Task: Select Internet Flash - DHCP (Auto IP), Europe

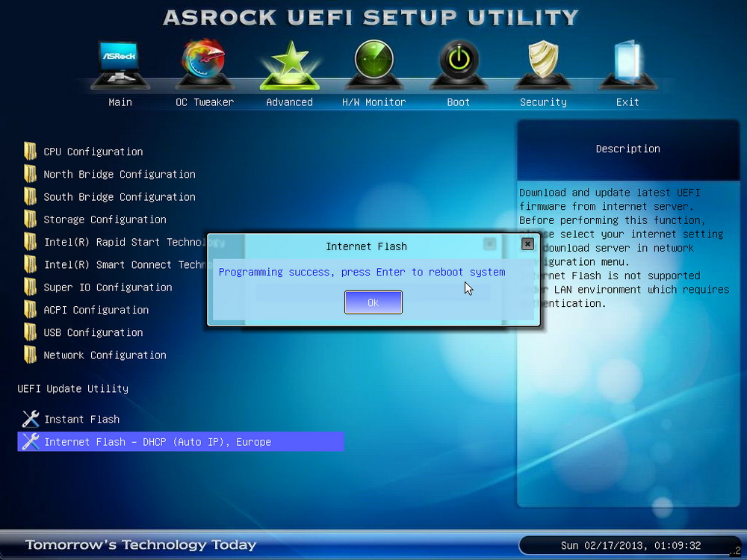Action: coord(181,441)
